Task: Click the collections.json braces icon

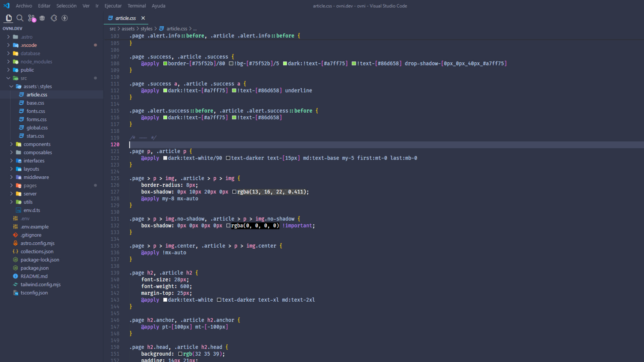Action: tap(15, 251)
